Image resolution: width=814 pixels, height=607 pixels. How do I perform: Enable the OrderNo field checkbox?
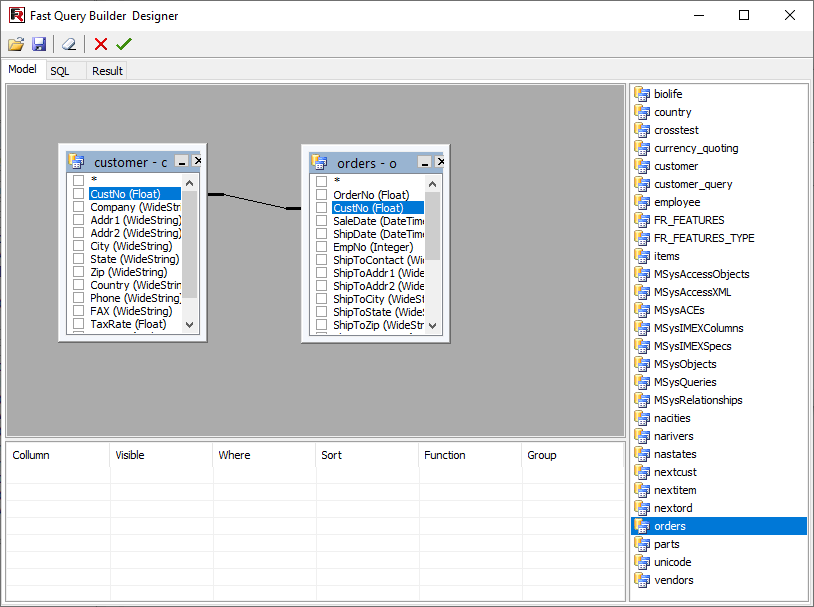[322, 195]
